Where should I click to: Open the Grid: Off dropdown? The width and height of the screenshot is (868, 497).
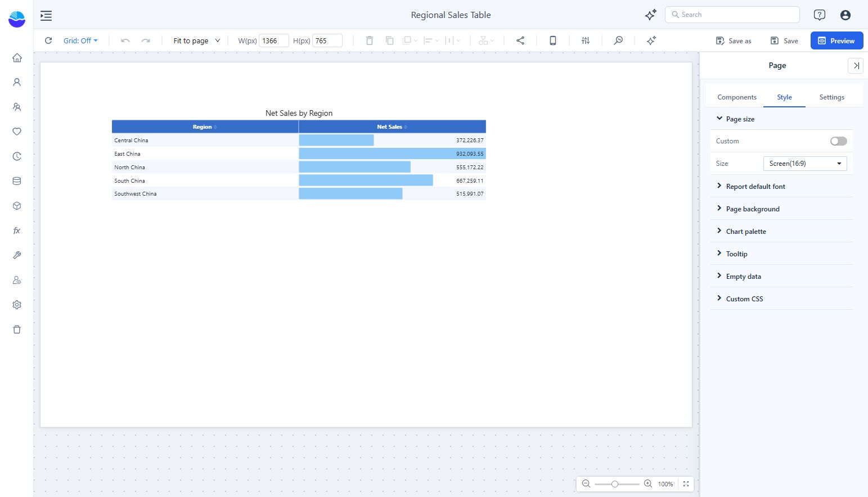pyautogui.click(x=80, y=40)
